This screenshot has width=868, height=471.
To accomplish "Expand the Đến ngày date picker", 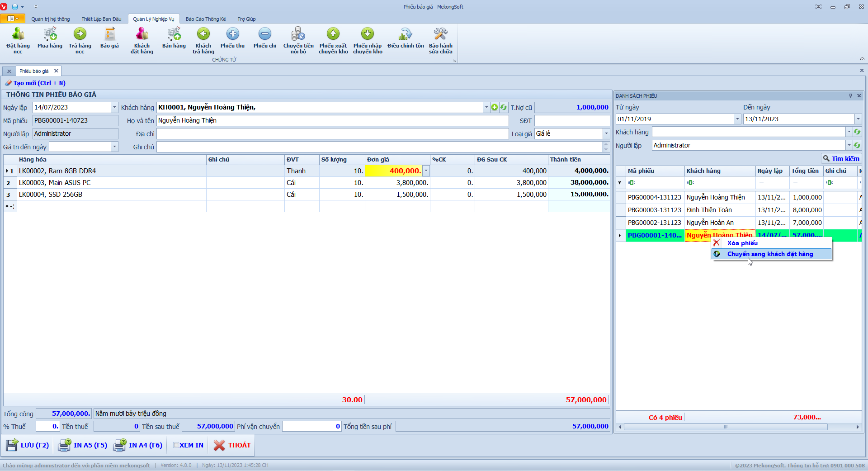I will 858,119.
